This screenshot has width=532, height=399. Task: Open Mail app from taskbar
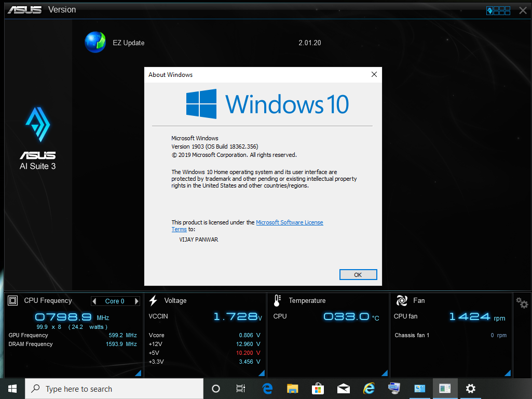(x=344, y=389)
